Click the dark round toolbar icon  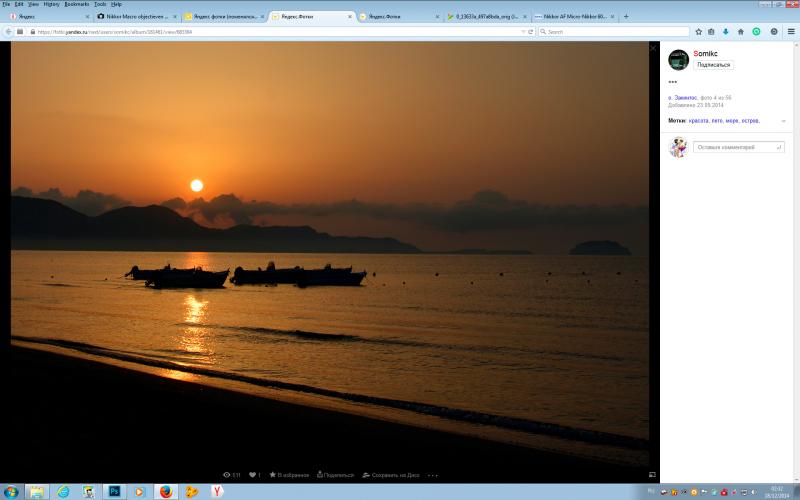coord(774,32)
